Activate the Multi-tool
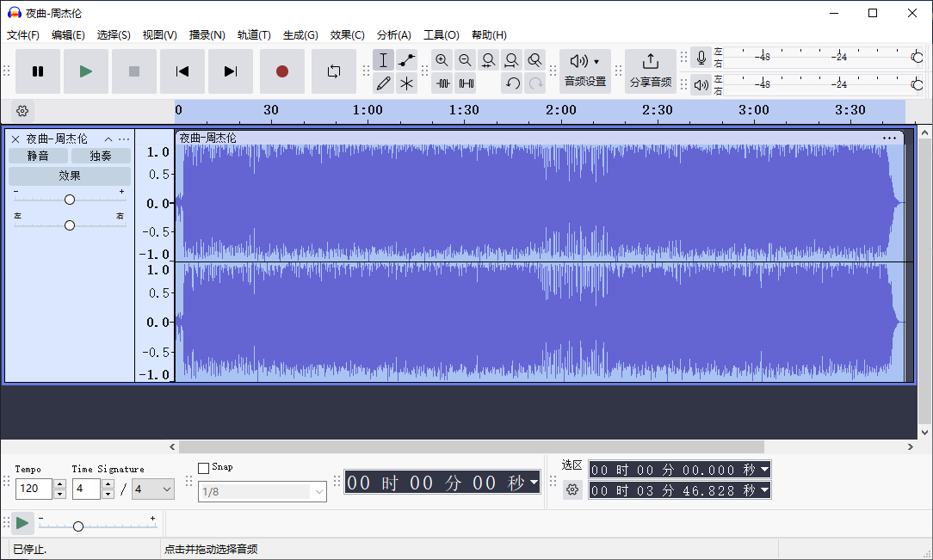 [x=407, y=83]
